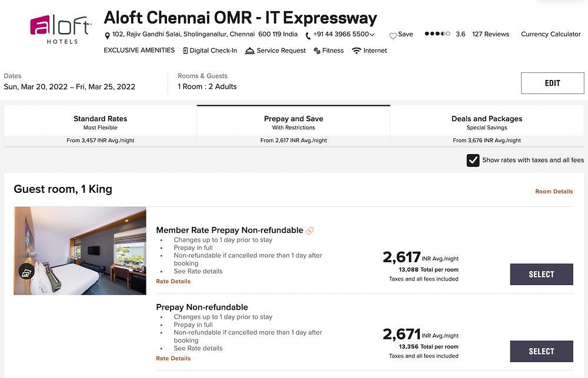Click the Service Request bell icon
The image size is (588, 378).
tap(250, 51)
